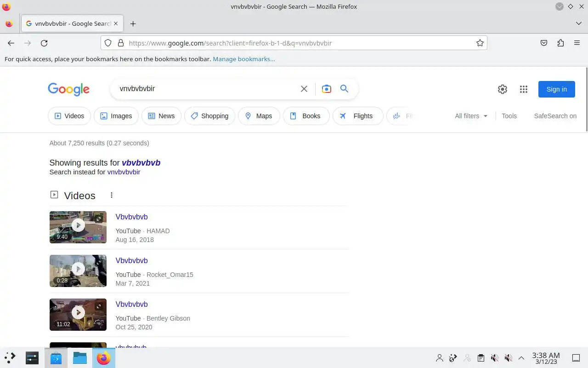The image size is (588, 368).
Task: Play HAMAD video thumbnail 9:40
Action: point(78,227)
